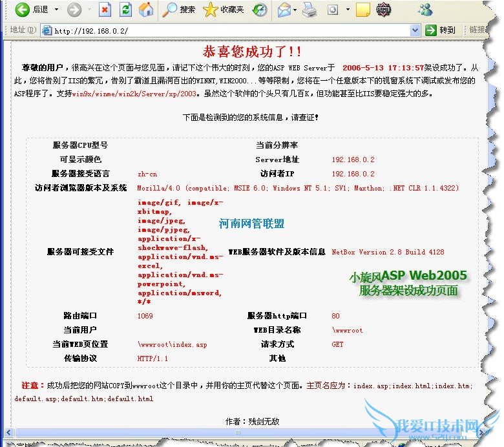
Task: Click the grey Forward arrow button
Action: coord(74,10)
